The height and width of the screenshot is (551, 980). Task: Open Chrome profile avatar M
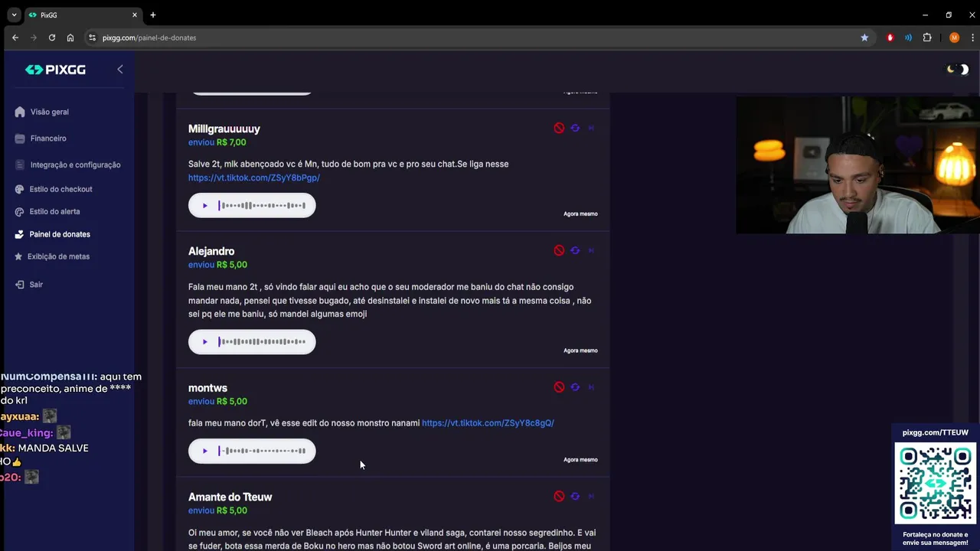pyautogui.click(x=954, y=37)
